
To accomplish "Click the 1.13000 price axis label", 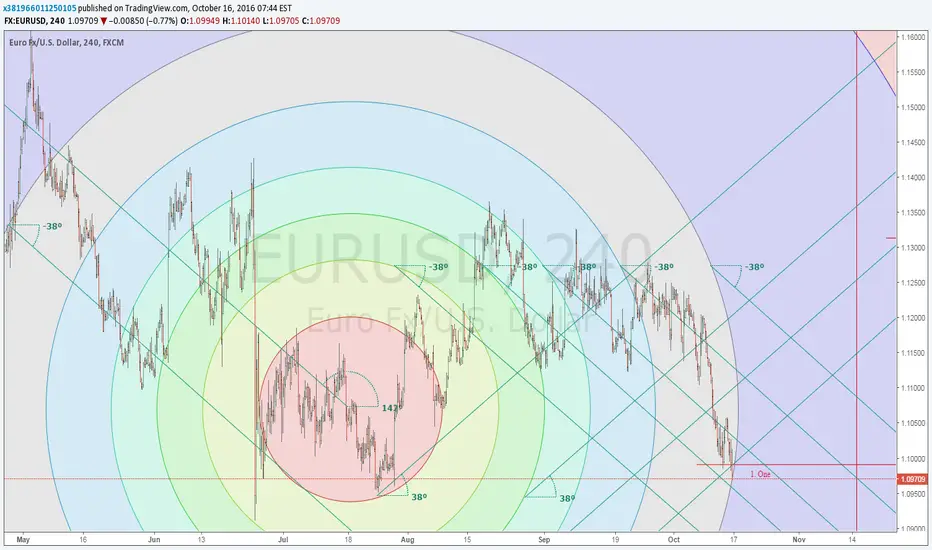I will 913,247.
